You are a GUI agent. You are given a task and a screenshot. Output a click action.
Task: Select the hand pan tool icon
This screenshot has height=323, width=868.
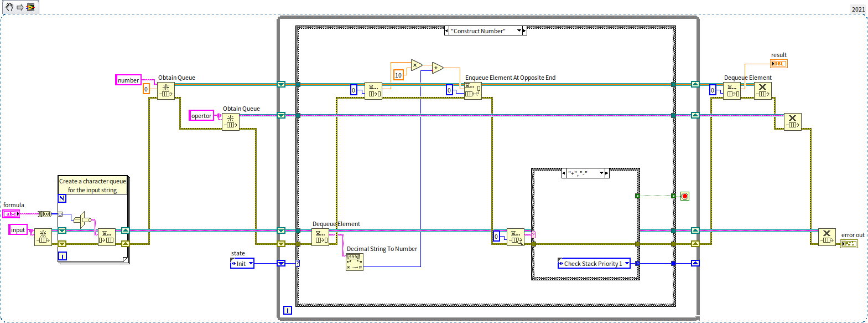pyautogui.click(x=9, y=7)
